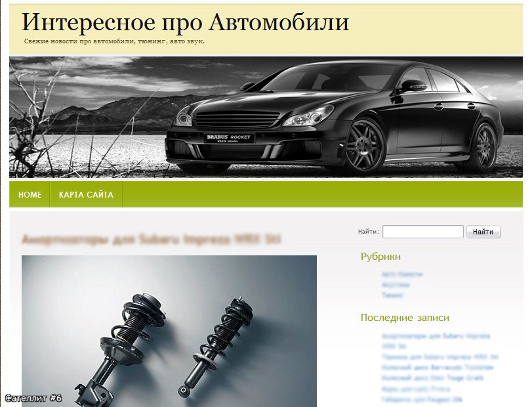Open the Авто Новости category link
The image size is (532, 407).
click(x=402, y=274)
